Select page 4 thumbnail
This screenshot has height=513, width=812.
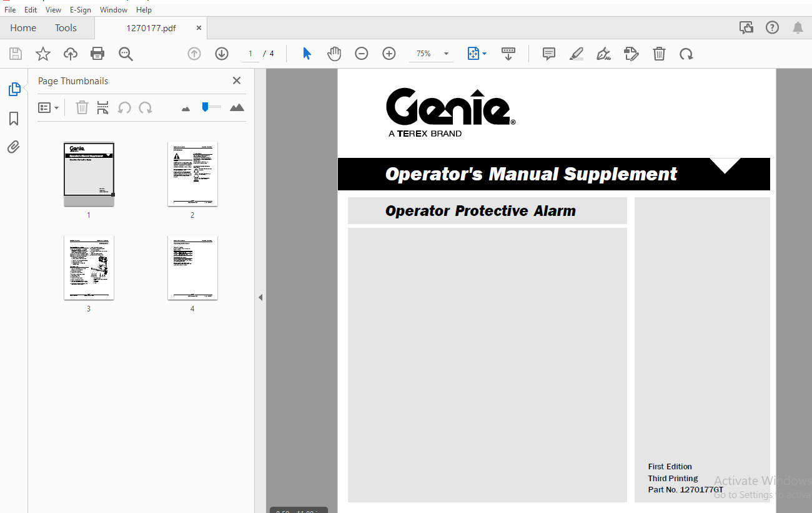[x=192, y=268]
